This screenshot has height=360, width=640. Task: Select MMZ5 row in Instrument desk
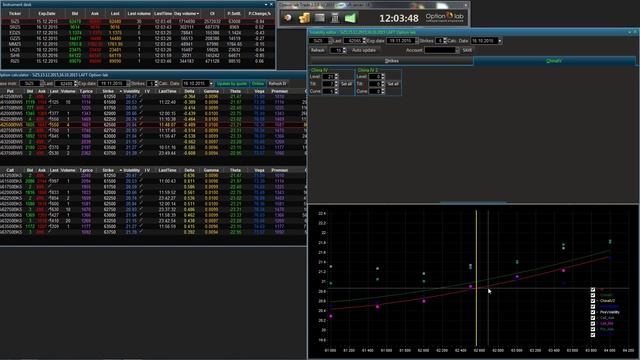click(138, 44)
